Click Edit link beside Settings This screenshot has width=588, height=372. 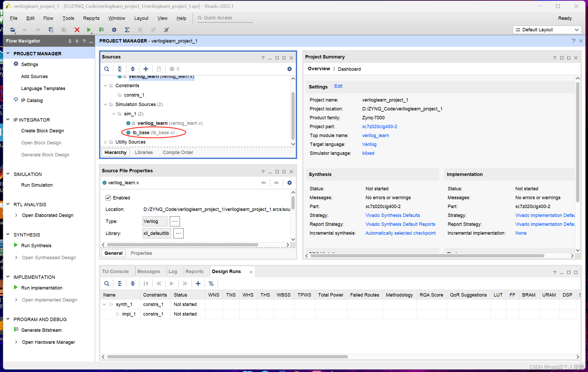[338, 86]
